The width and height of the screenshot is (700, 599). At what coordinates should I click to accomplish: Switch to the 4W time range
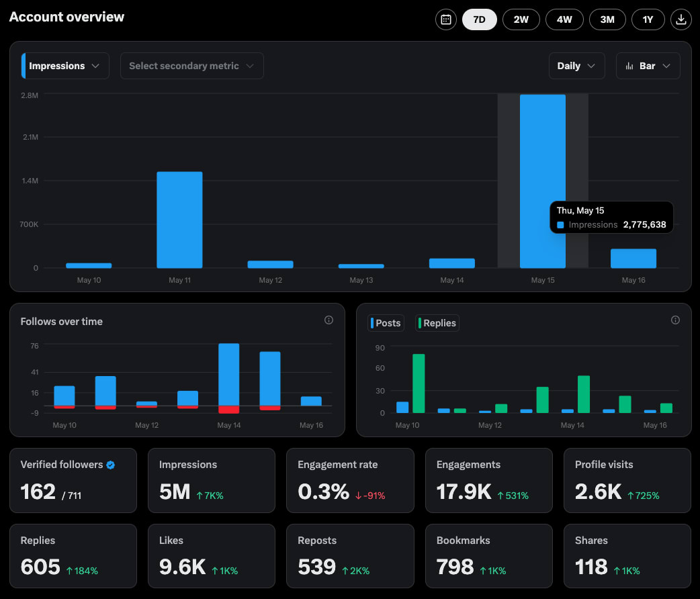[x=564, y=19]
